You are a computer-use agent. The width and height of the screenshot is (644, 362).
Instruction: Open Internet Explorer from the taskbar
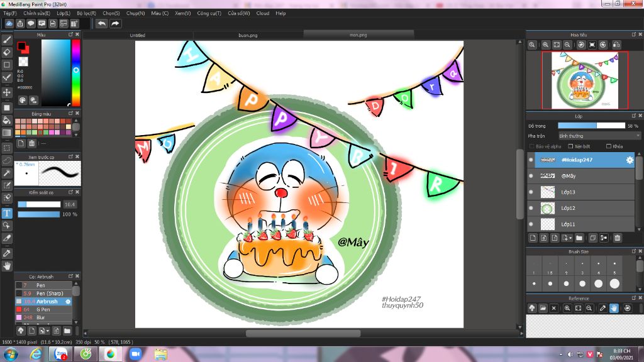[x=36, y=354]
